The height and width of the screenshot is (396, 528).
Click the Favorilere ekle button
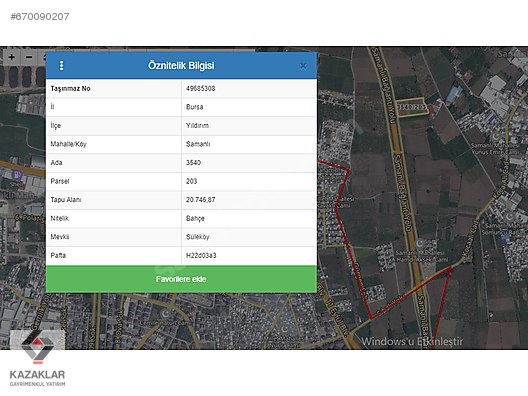click(181, 279)
